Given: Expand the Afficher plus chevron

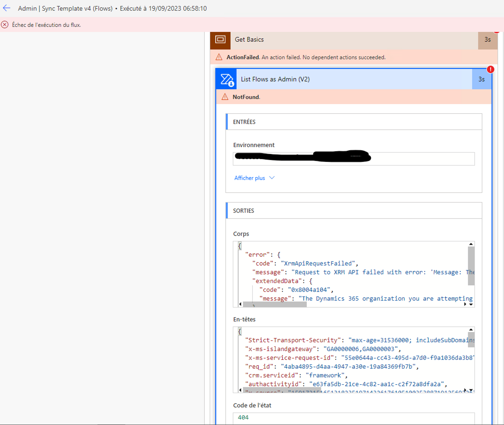Looking at the screenshot, I should (x=272, y=178).
